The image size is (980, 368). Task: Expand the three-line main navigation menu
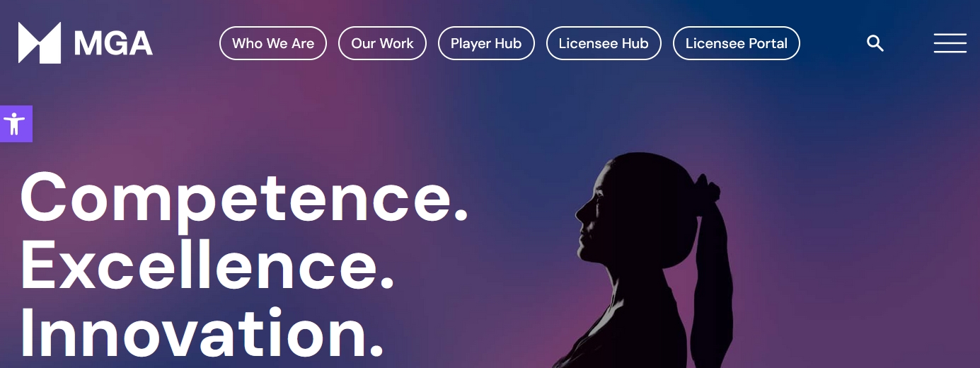tap(950, 43)
